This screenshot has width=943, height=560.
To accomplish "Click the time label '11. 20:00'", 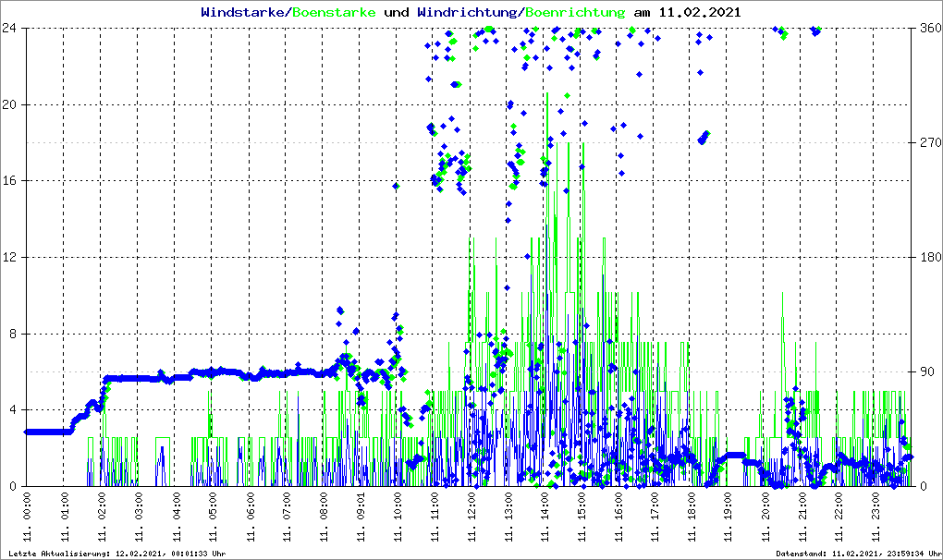I will point(765,517).
